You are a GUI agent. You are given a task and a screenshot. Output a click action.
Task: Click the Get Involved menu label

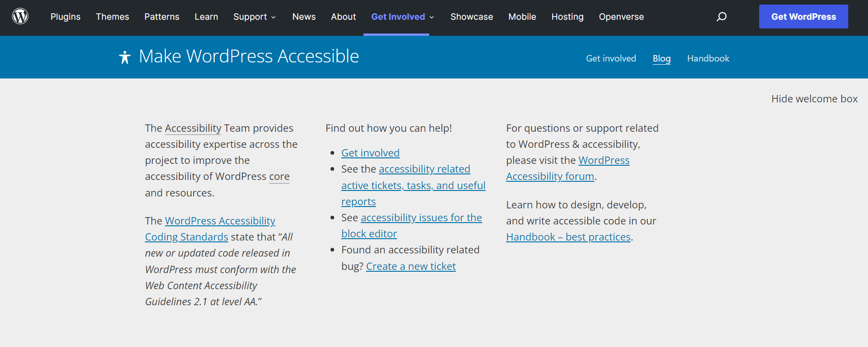click(x=398, y=17)
